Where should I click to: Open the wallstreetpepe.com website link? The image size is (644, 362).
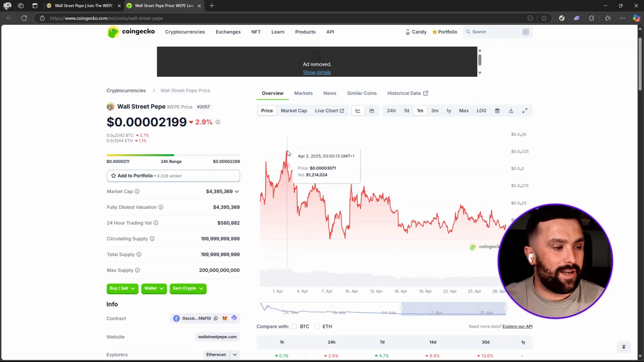click(x=217, y=337)
